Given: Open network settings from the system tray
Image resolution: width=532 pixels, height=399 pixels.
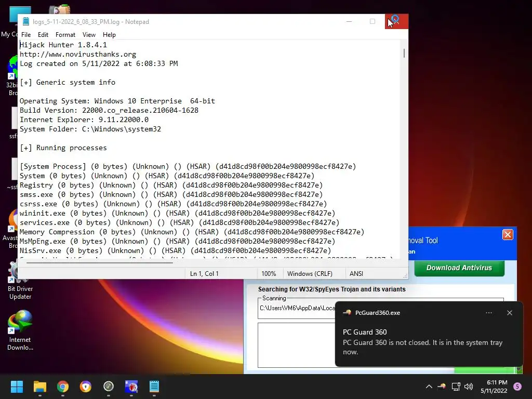Looking at the screenshot, I should pyautogui.click(x=456, y=387).
